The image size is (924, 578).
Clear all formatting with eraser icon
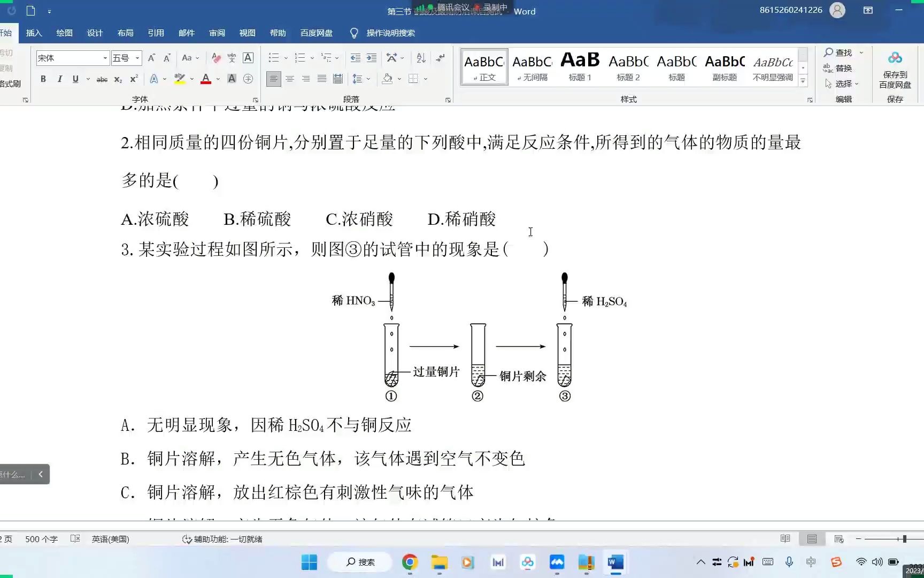tap(215, 57)
